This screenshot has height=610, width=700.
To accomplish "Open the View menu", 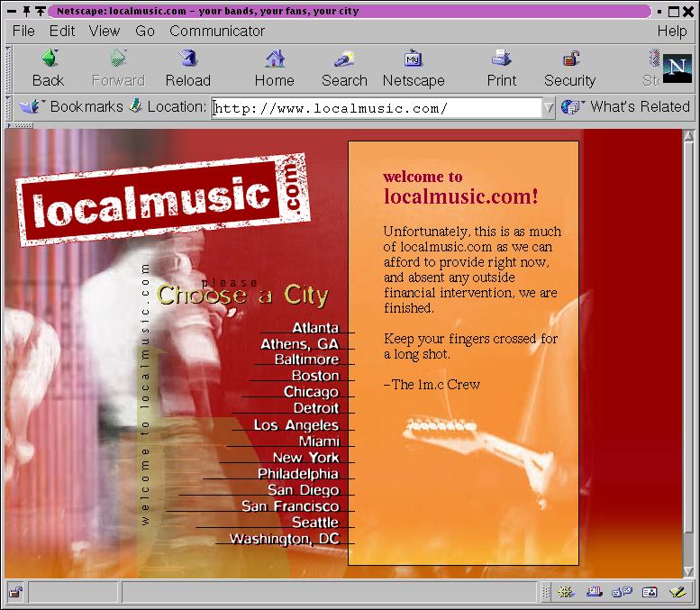I will click(104, 31).
